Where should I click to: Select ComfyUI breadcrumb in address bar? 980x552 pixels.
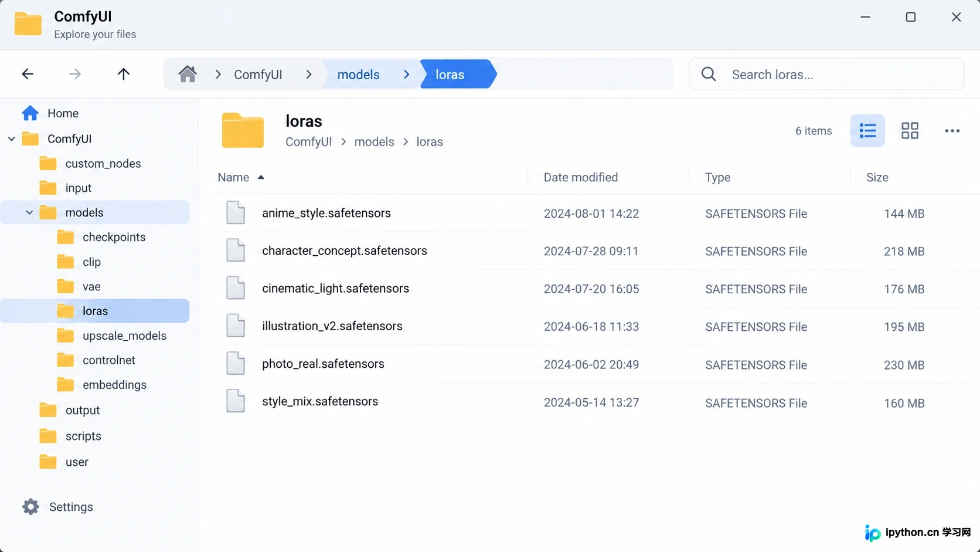[x=258, y=74]
